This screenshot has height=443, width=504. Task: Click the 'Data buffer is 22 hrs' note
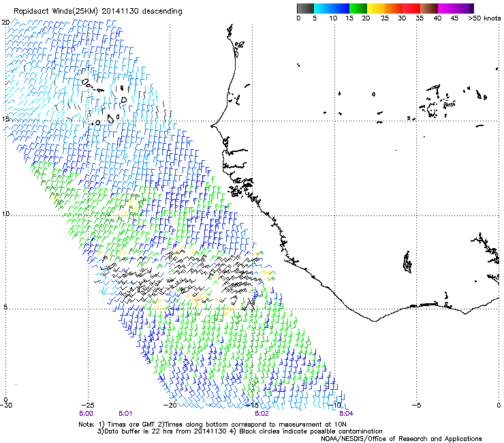coord(141,431)
